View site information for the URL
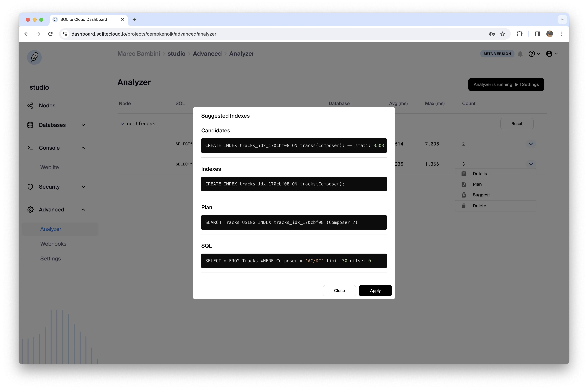The width and height of the screenshot is (588, 389). click(65, 34)
